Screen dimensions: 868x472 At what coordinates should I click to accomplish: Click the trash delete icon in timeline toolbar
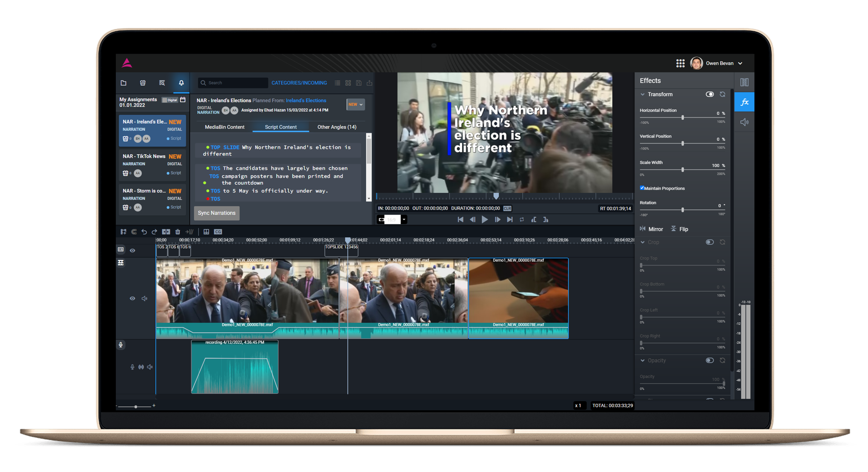click(178, 232)
